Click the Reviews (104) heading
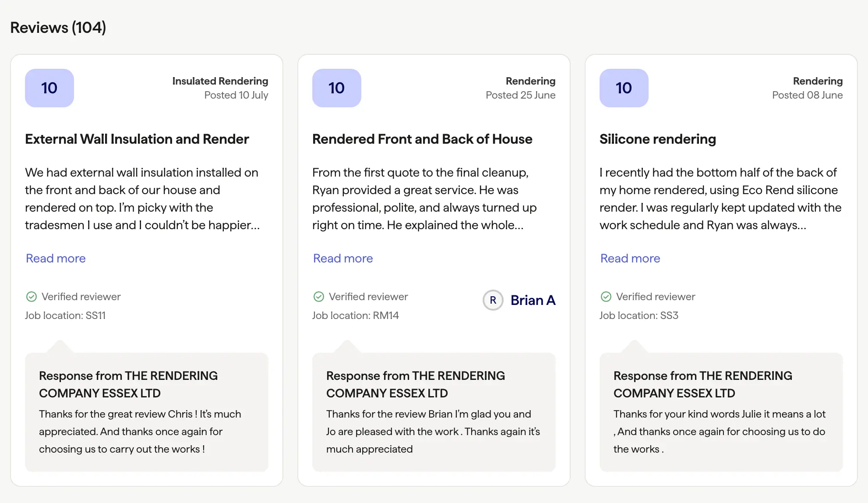This screenshot has width=868, height=503. pos(58,28)
